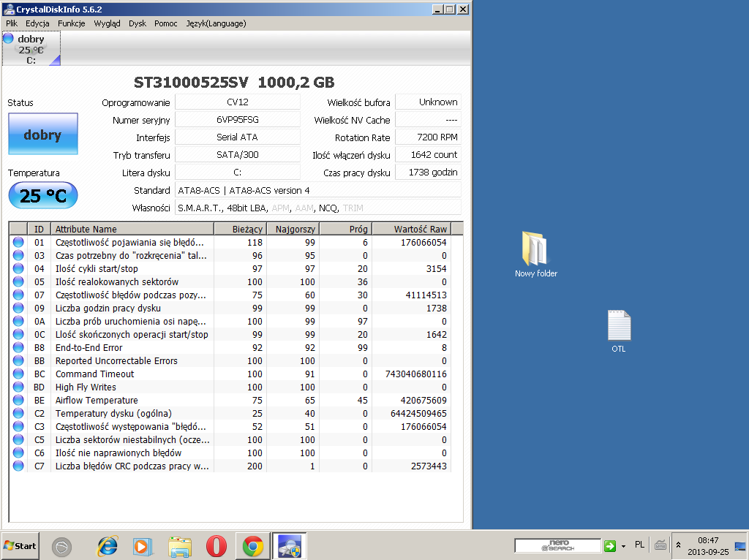The image size is (749, 560).
Task: Select the OTL file on desktop
Action: click(619, 331)
